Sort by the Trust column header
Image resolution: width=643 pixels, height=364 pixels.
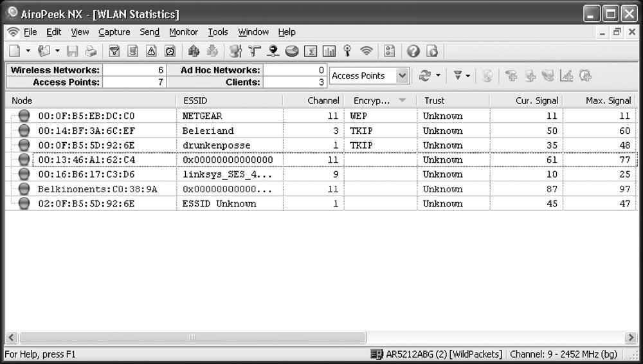click(x=453, y=100)
